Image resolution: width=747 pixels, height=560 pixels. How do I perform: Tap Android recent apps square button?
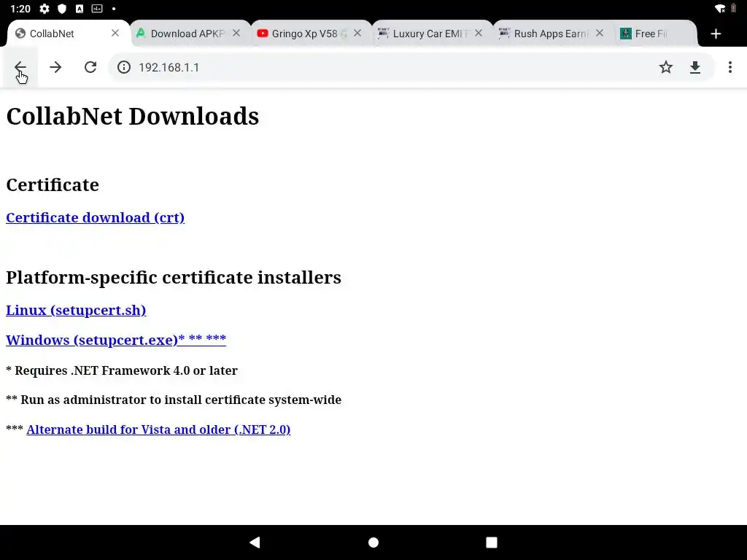[x=491, y=542]
